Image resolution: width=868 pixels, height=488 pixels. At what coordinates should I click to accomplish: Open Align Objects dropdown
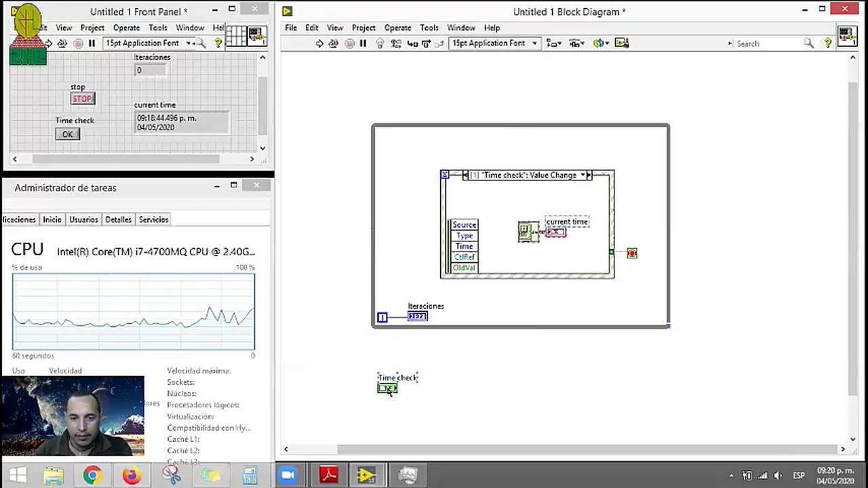(554, 43)
